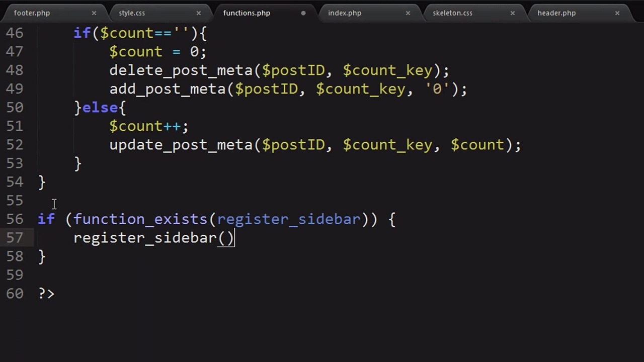The width and height of the screenshot is (644, 362).
Task: Click line number 60 in gutter
Action: (x=15, y=294)
